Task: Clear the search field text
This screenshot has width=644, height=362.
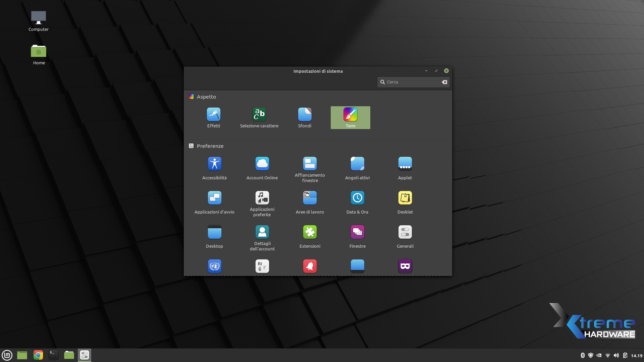Action: pos(444,82)
